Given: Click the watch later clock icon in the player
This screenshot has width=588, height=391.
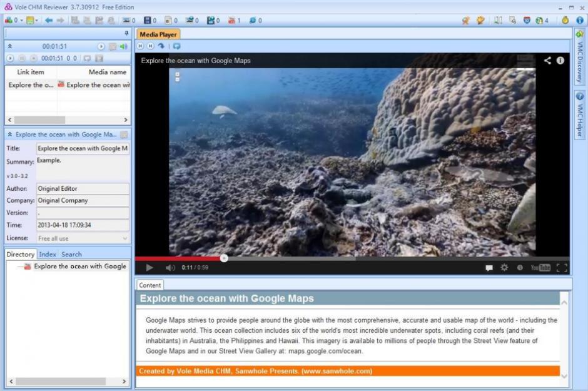Looking at the screenshot, I should 520,268.
